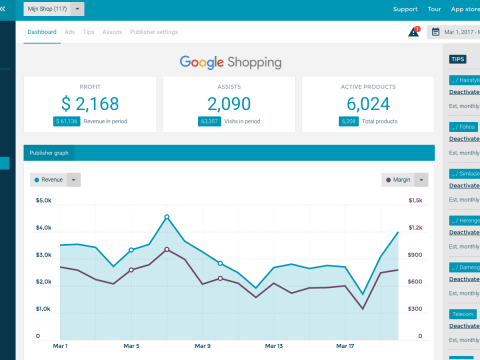
Task: Expand the Margin metric dropdown arrow
Action: coord(421,180)
